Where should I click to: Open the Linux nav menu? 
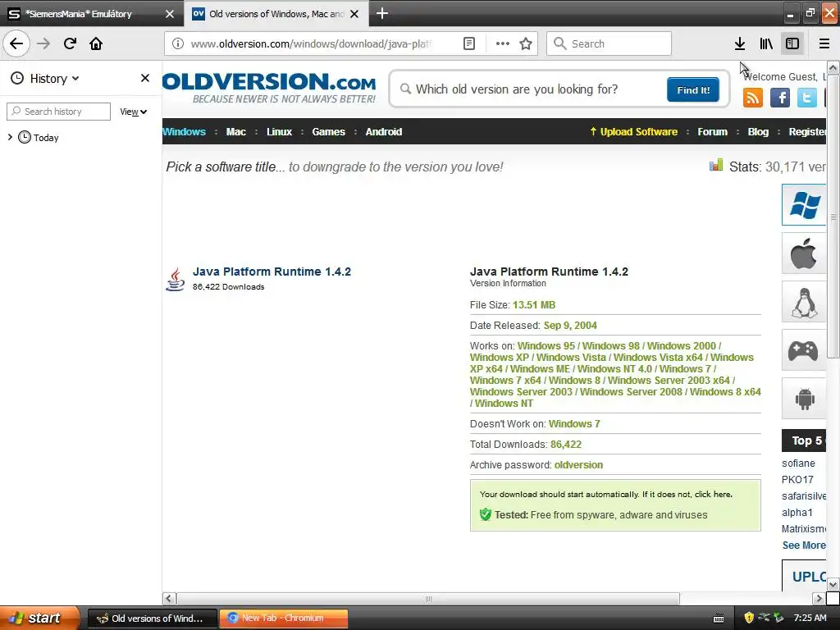279,132
